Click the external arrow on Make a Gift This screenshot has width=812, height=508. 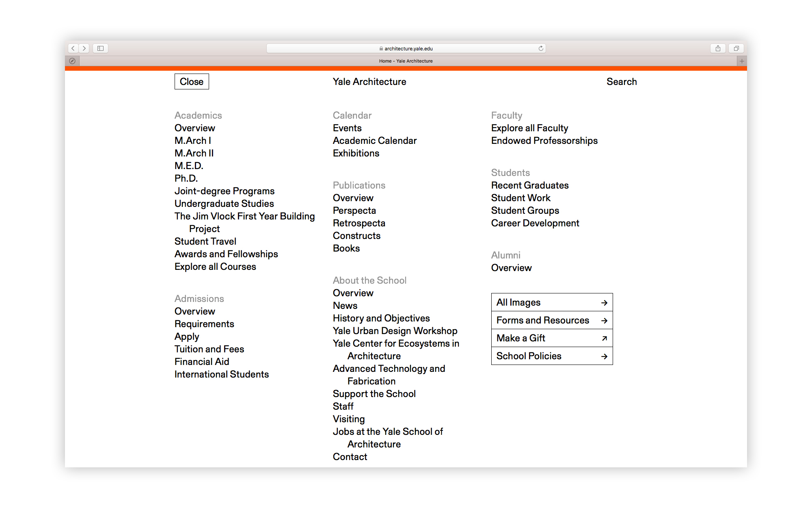pos(604,338)
